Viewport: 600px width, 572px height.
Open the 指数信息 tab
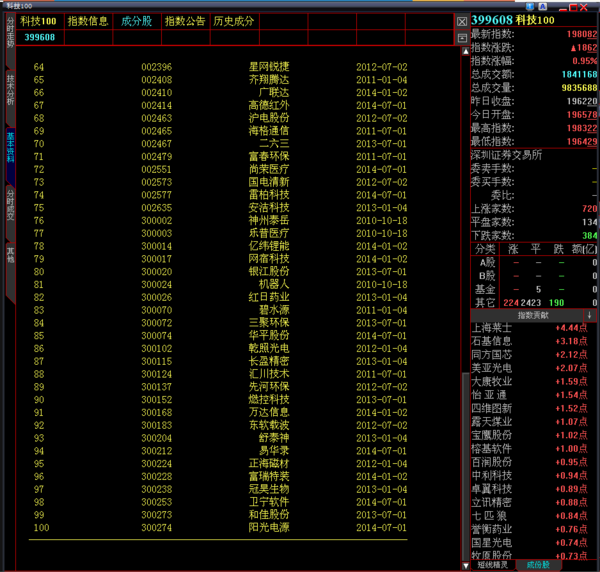click(87, 20)
